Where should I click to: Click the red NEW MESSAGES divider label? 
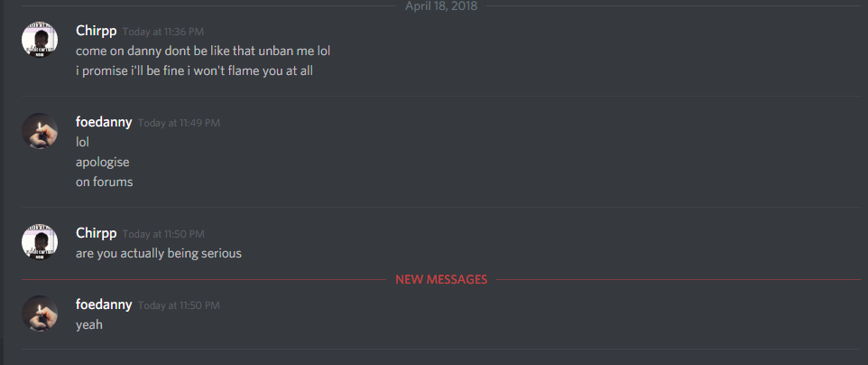point(441,279)
